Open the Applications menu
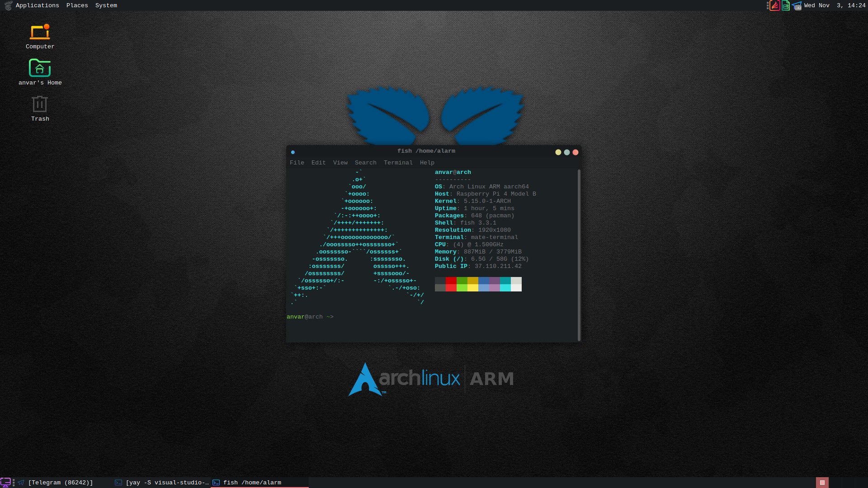The image size is (868, 488). click(37, 5)
